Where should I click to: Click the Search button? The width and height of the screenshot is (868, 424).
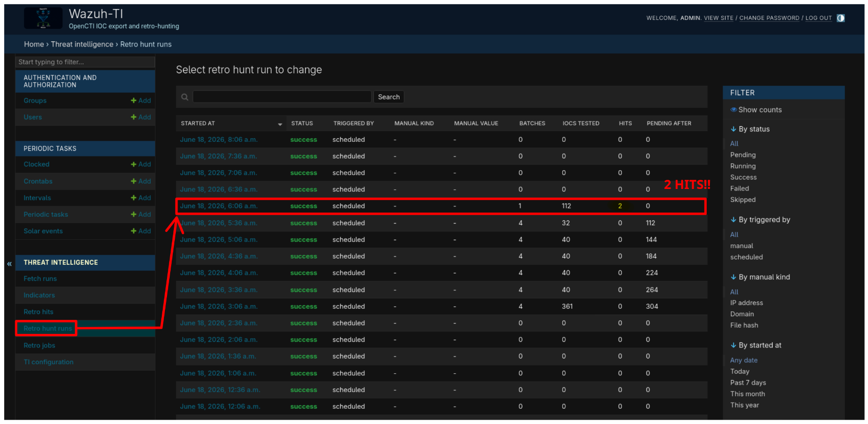[x=388, y=97]
